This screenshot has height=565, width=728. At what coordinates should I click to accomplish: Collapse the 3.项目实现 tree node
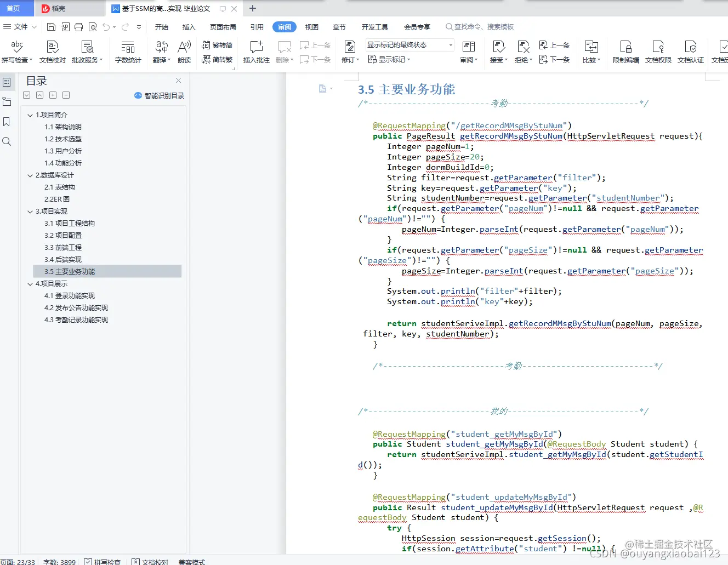click(30, 212)
